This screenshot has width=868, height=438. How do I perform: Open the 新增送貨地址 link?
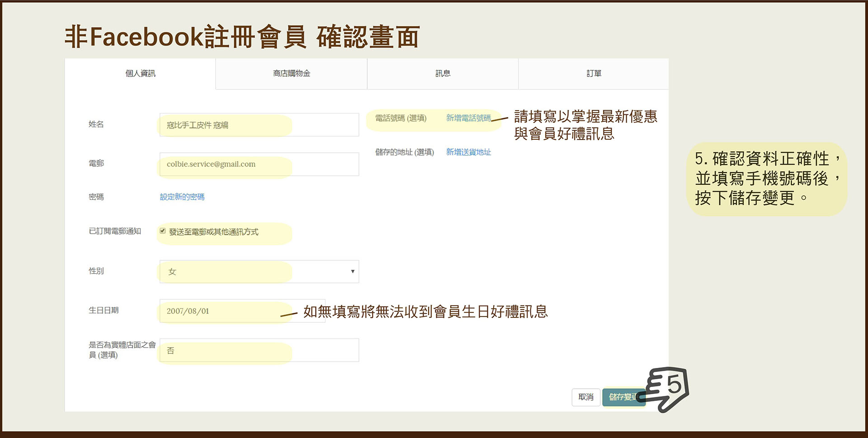pos(468,152)
